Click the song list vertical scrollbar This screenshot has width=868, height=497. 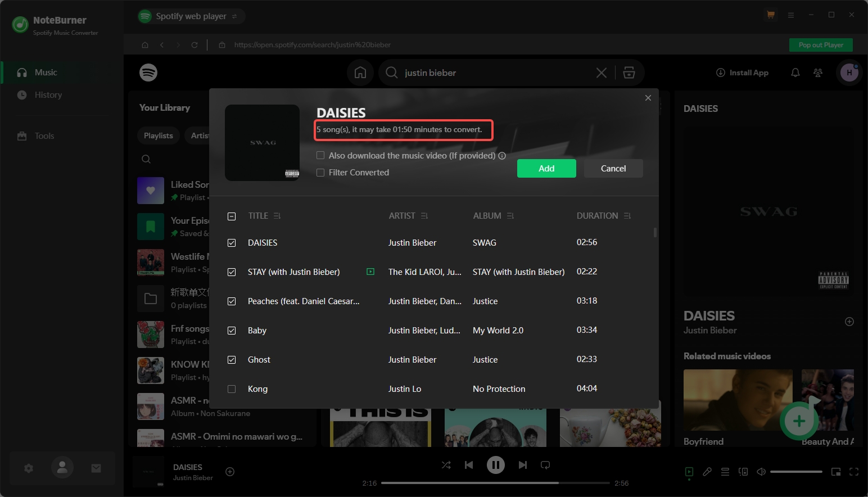[655, 232]
